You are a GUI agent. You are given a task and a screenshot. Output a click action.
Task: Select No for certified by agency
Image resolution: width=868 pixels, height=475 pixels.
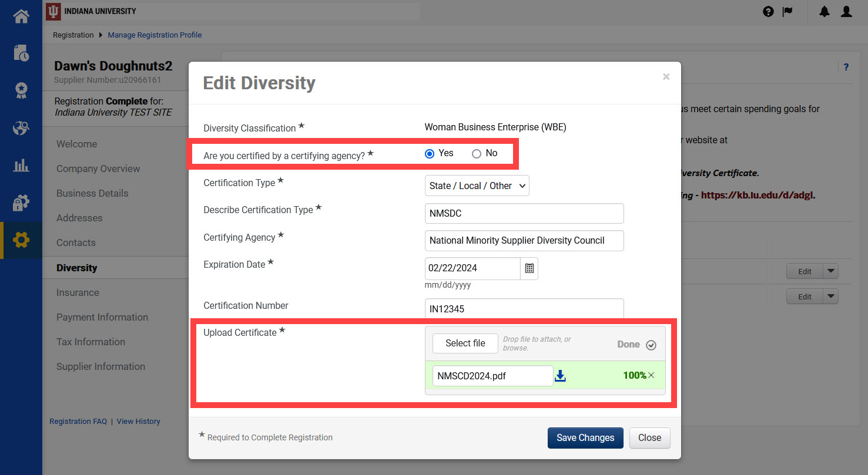477,153
